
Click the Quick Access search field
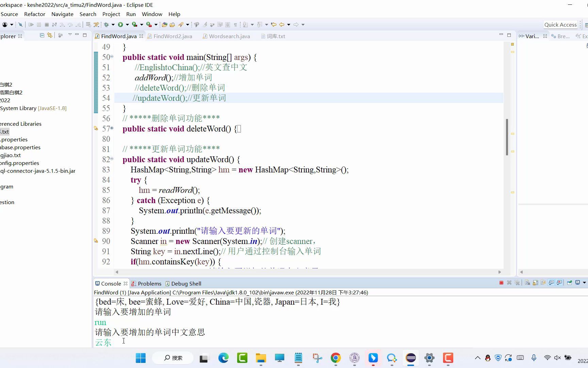(560, 25)
